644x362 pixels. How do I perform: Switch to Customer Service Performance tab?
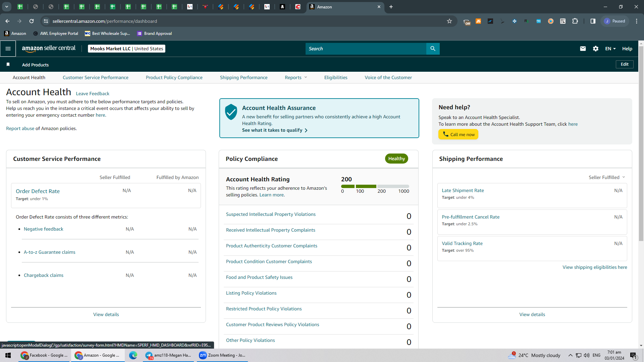pos(96,77)
